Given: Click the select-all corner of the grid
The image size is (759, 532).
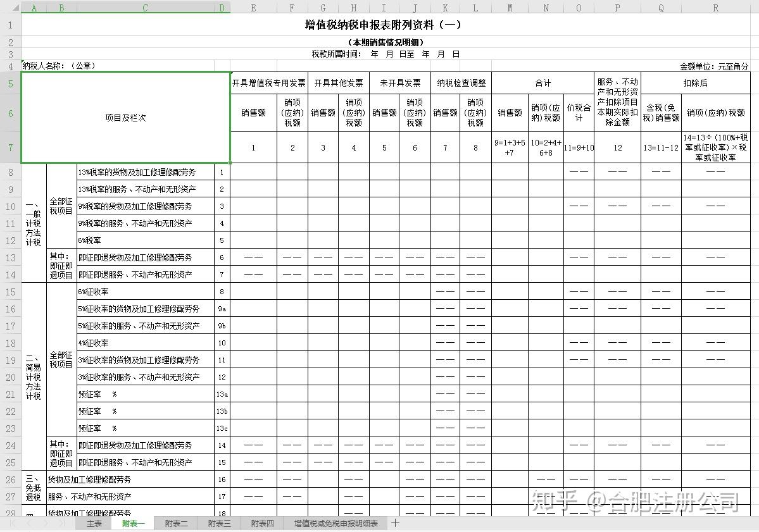Looking at the screenshot, I should coord(11,7).
